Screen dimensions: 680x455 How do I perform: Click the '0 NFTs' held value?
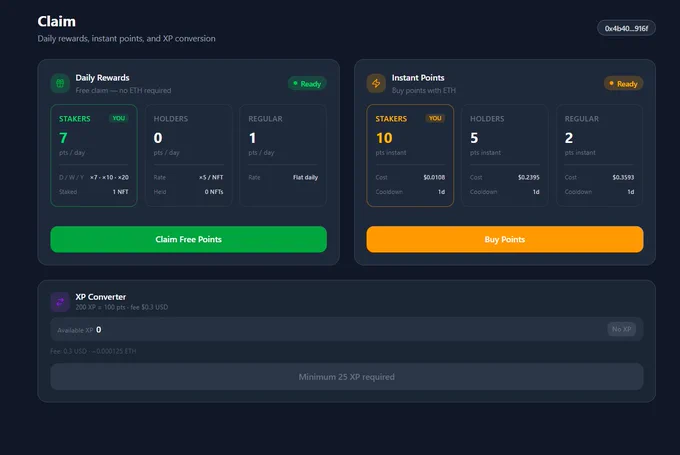click(214, 192)
